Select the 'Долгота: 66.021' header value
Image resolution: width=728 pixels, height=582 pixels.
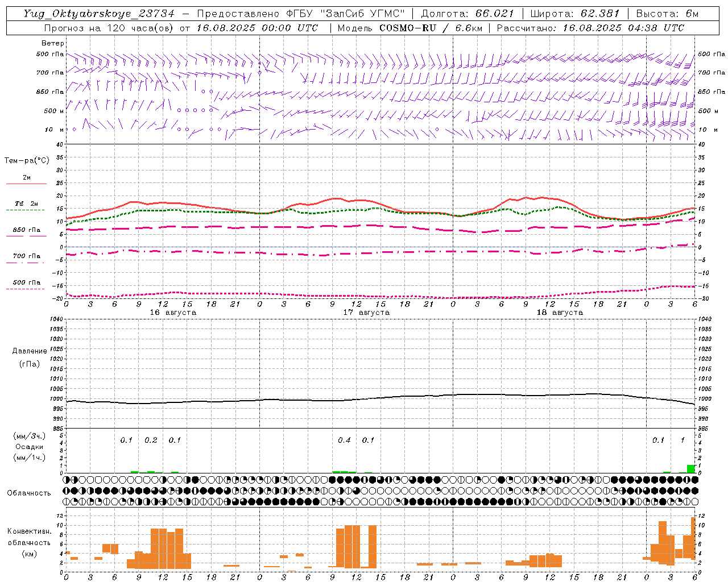(x=467, y=14)
